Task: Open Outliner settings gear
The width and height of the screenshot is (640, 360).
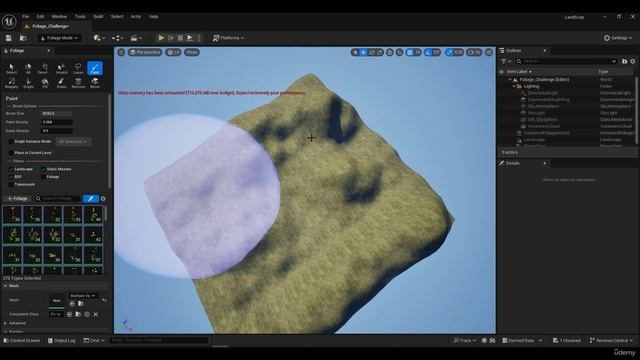Action: click(633, 61)
